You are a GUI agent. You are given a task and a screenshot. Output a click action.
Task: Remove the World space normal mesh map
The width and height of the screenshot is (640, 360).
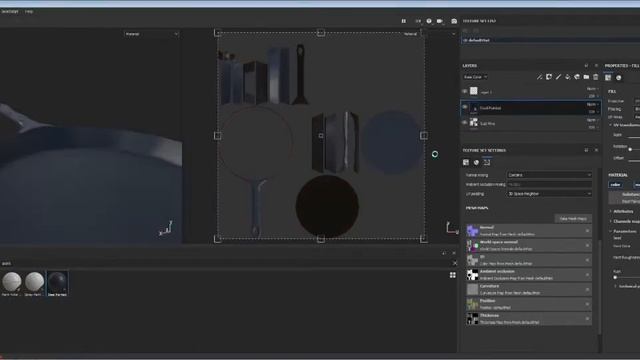[587, 245]
